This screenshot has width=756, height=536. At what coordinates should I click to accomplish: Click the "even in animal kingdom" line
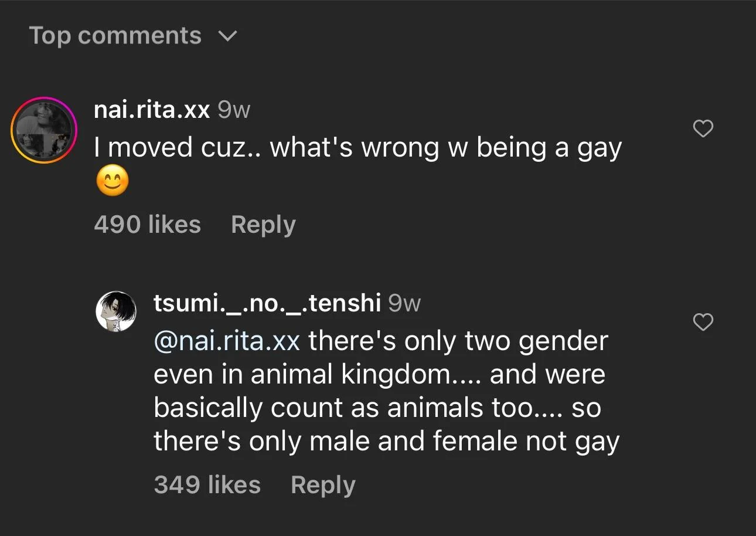(379, 375)
